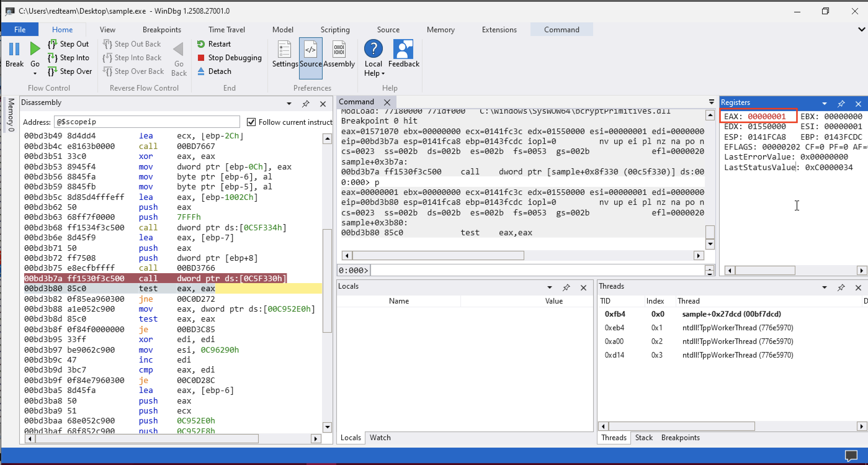Click the Restart debugging icon

pos(201,44)
